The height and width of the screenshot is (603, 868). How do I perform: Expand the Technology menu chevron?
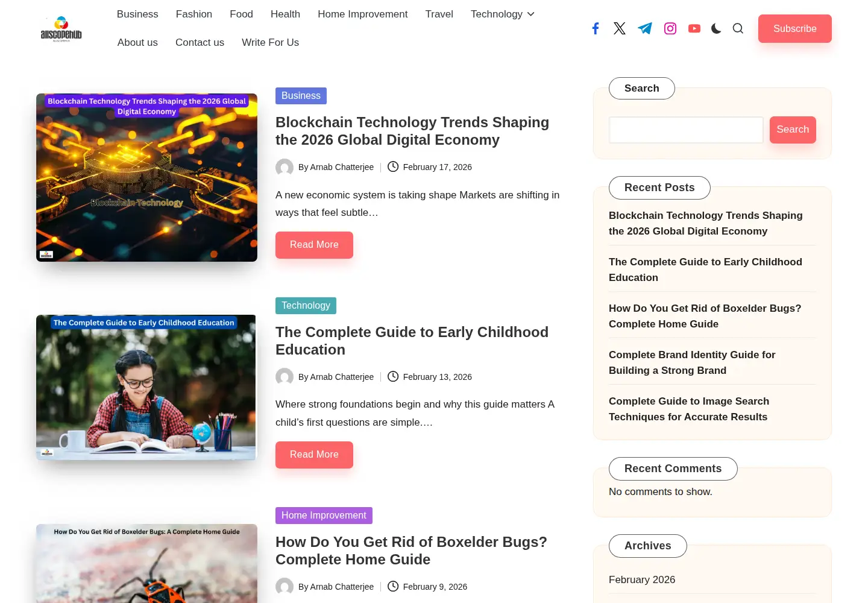coord(531,14)
